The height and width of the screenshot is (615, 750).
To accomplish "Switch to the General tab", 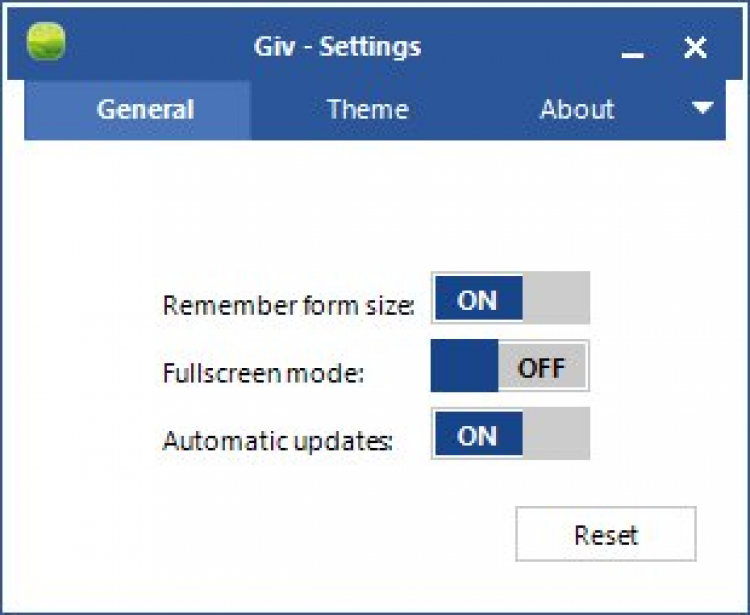I will (145, 109).
